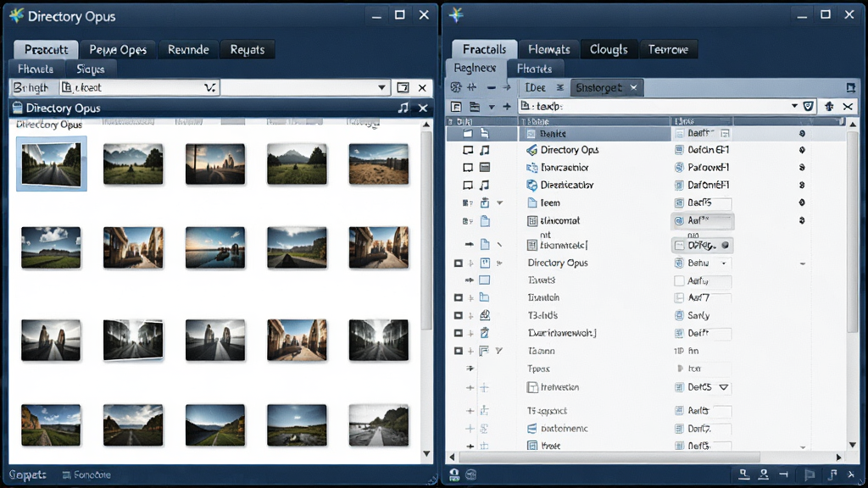Tick the checkbox in the Eanrcaehior row
The image size is (868, 488).
coord(468,167)
